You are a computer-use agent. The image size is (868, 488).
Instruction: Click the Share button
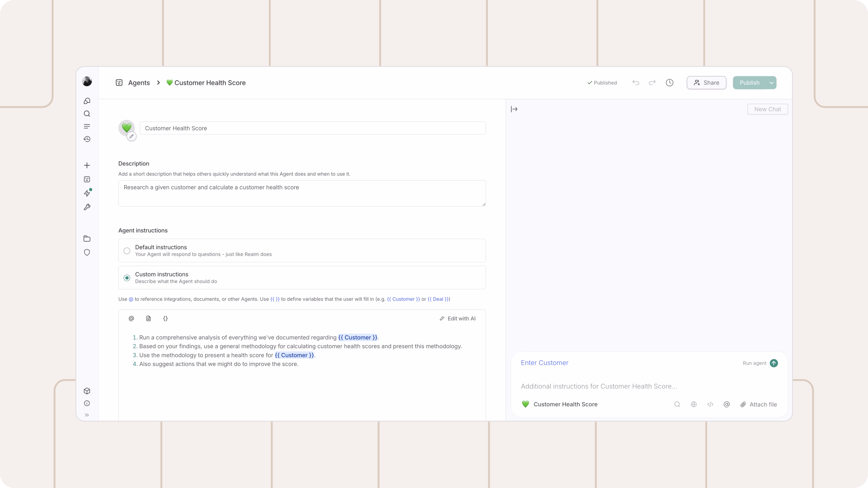point(706,83)
